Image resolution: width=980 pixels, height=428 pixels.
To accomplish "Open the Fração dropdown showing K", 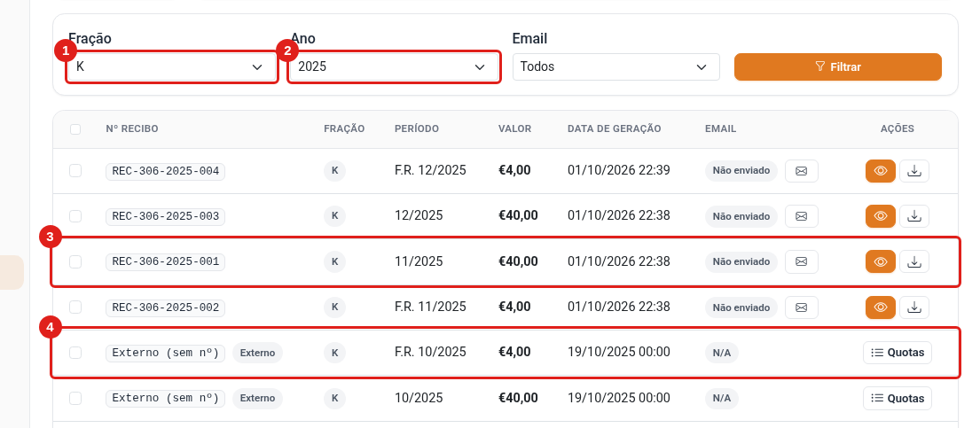I will 172,66.
